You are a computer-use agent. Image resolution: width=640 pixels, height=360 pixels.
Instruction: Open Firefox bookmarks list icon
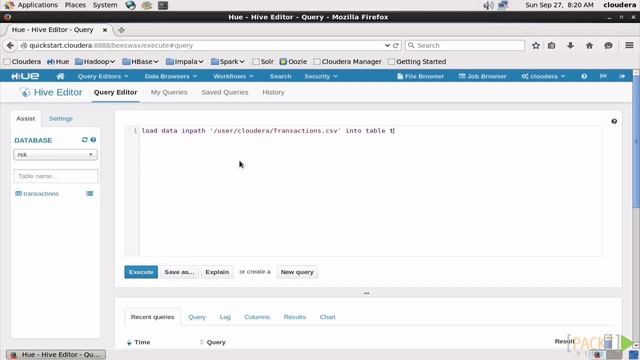[551, 45]
